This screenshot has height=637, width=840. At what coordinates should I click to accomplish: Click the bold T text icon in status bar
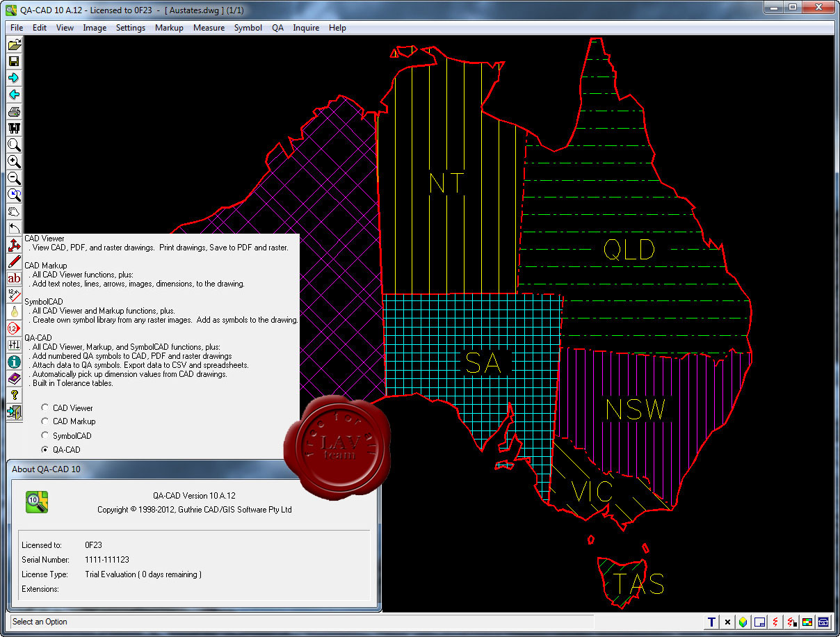coord(711,622)
